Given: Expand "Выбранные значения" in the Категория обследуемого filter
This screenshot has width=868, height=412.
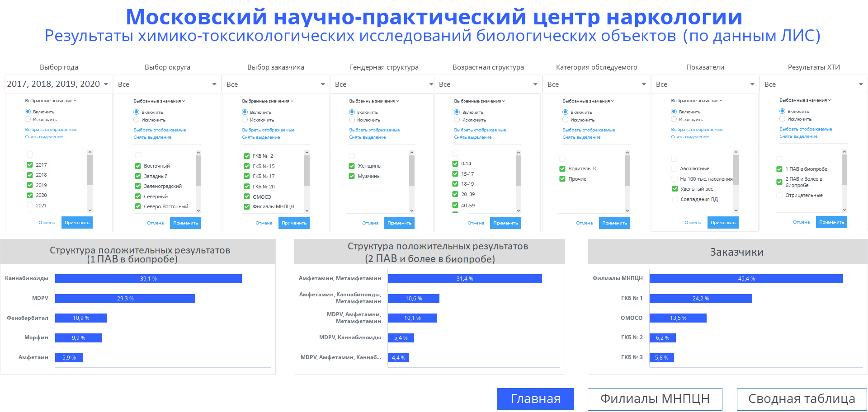Looking at the screenshot, I should click(588, 101).
